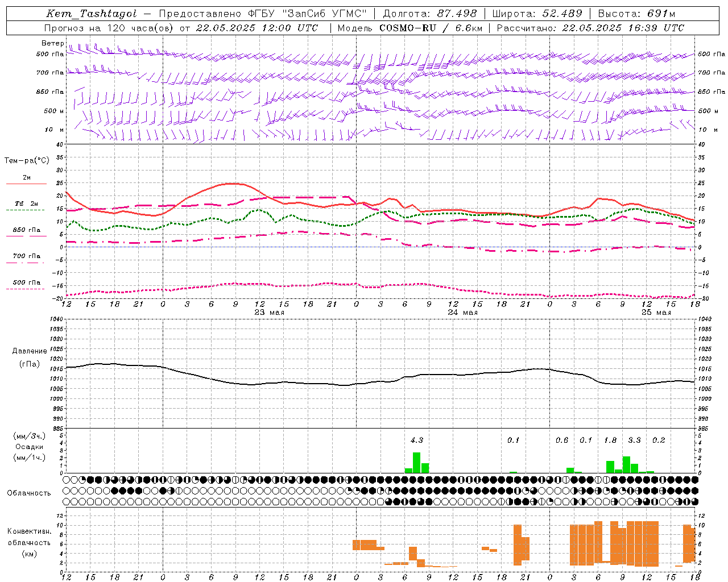Click the 1.8 precipitation total
Image resolution: width=728 pixels, height=582 pixels.
(x=610, y=440)
